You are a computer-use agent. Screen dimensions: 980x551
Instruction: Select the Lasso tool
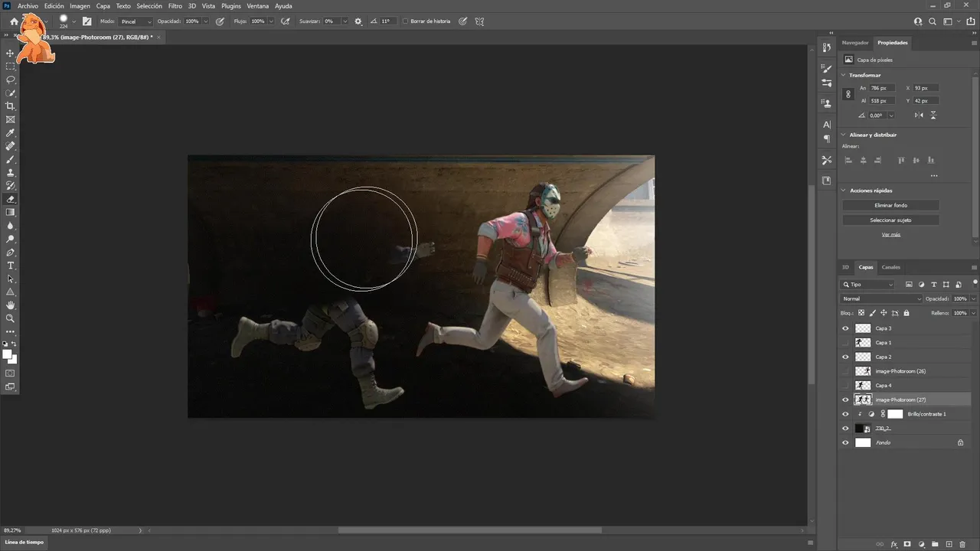[11, 80]
